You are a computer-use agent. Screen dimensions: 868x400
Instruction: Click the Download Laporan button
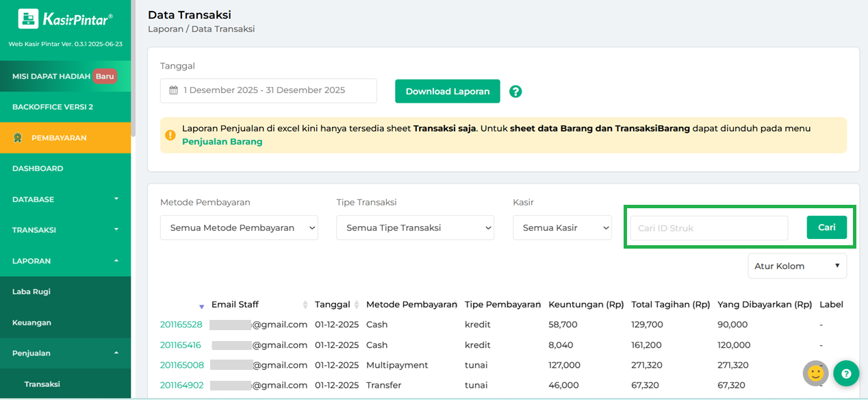447,91
